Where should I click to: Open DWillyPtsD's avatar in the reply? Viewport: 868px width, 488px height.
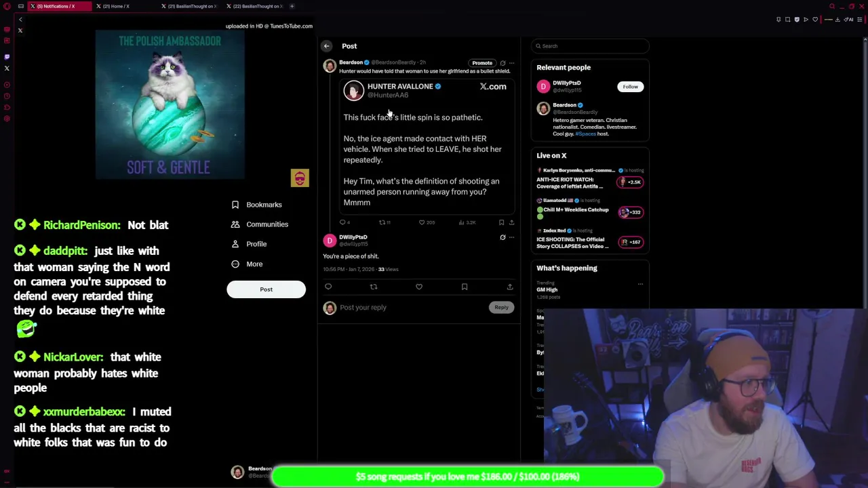click(330, 241)
